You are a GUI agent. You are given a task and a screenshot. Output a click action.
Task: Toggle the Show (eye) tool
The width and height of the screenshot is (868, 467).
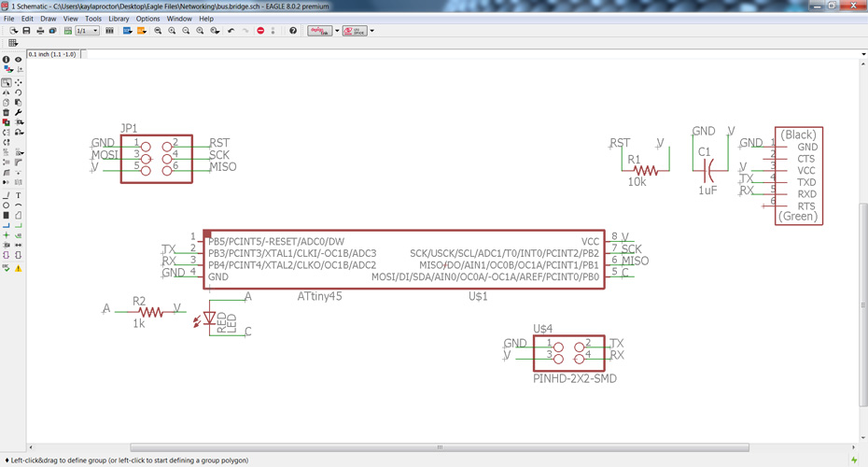point(19,59)
